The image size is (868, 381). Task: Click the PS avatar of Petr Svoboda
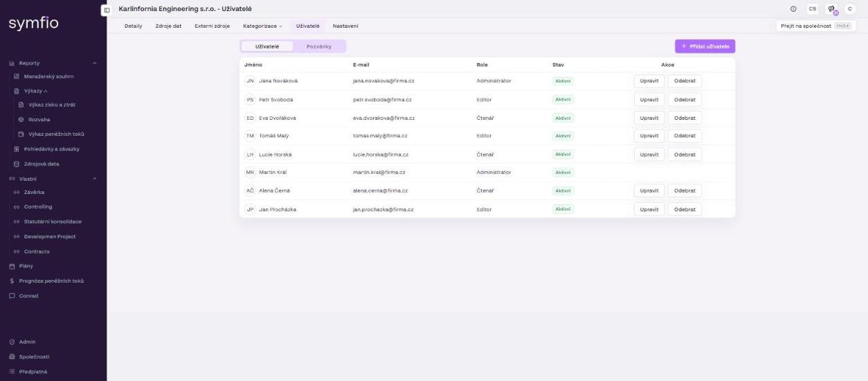tap(250, 99)
